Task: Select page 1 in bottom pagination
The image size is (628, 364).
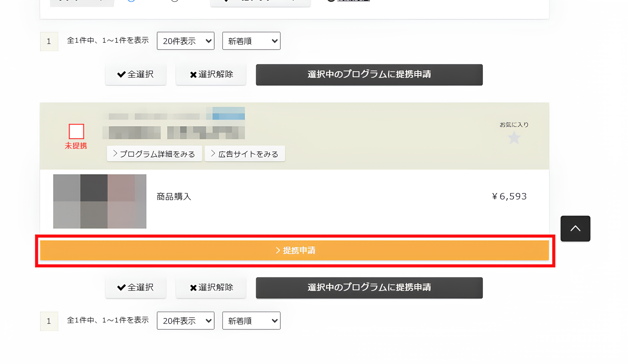Action: tap(49, 321)
